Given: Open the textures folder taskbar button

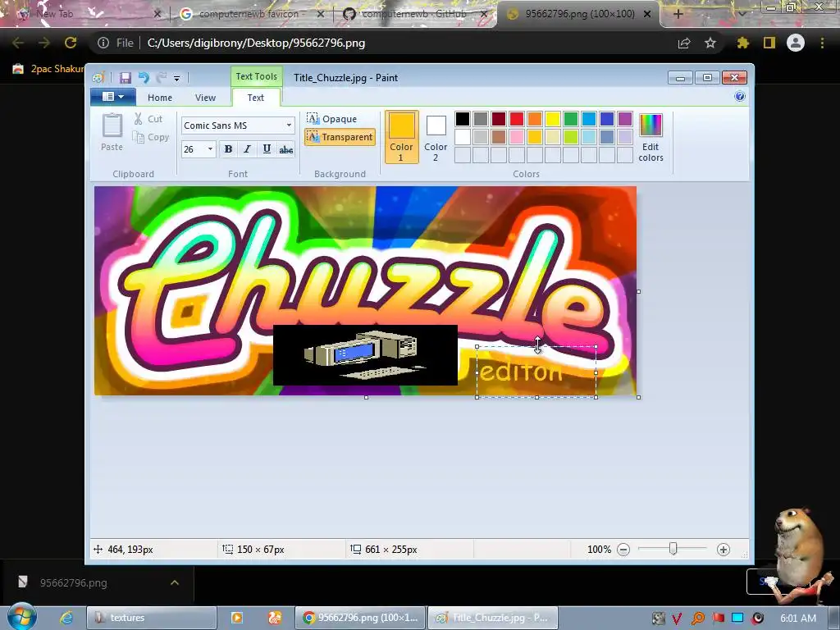Looking at the screenshot, I should coord(152,618).
